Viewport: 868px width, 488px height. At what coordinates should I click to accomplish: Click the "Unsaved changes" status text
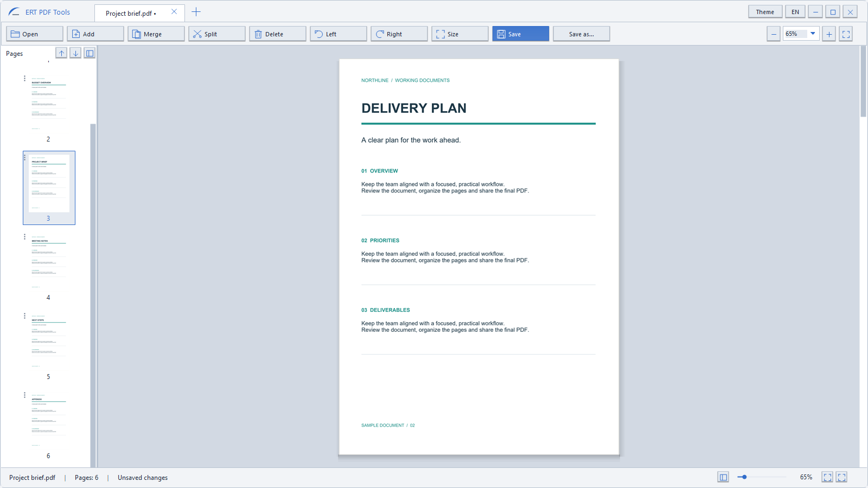click(143, 478)
